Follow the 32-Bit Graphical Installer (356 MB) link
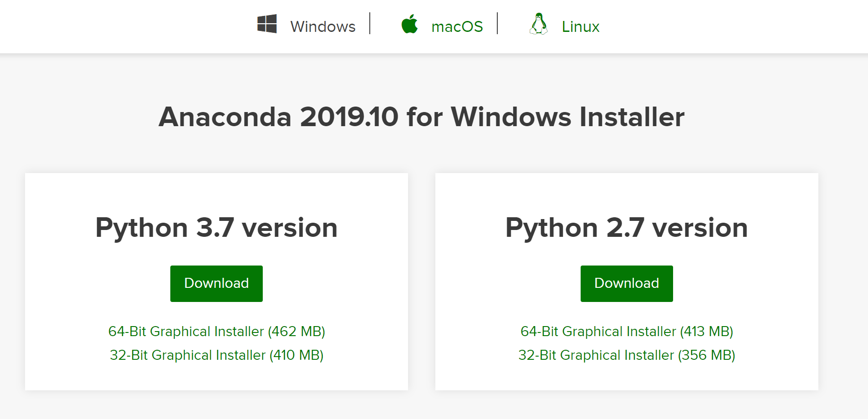The image size is (868, 419). click(x=627, y=355)
